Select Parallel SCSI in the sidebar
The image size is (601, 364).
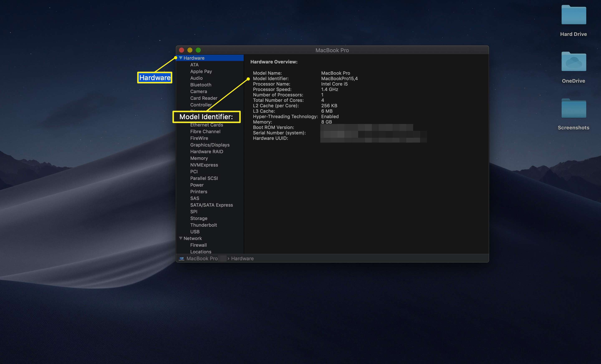204,178
